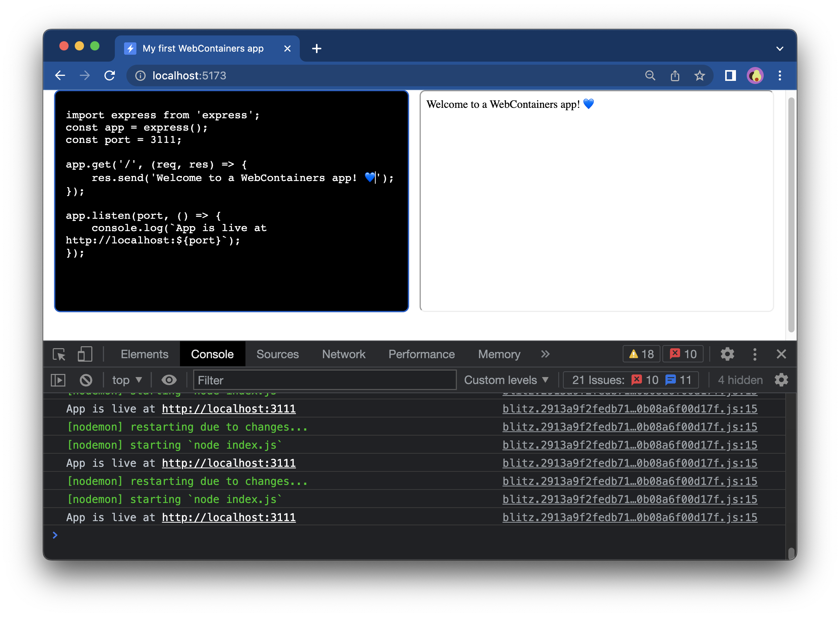
Task: Clear the console with the clear icon
Action: [x=86, y=380]
